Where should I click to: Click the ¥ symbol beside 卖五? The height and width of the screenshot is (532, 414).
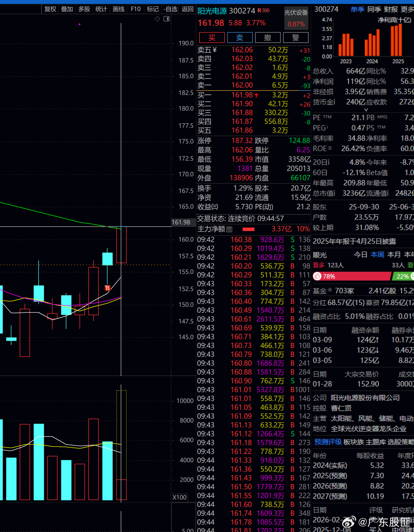pyautogui.click(x=215, y=50)
